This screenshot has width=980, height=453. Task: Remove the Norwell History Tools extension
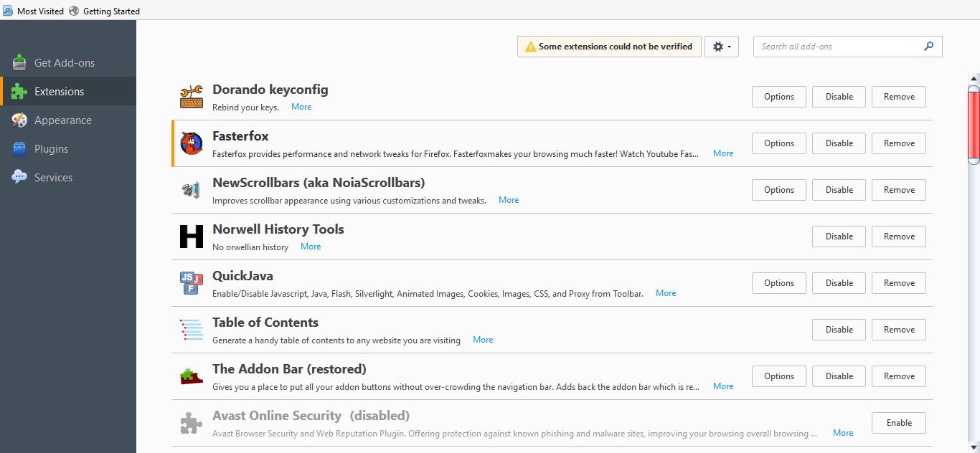[x=898, y=236]
